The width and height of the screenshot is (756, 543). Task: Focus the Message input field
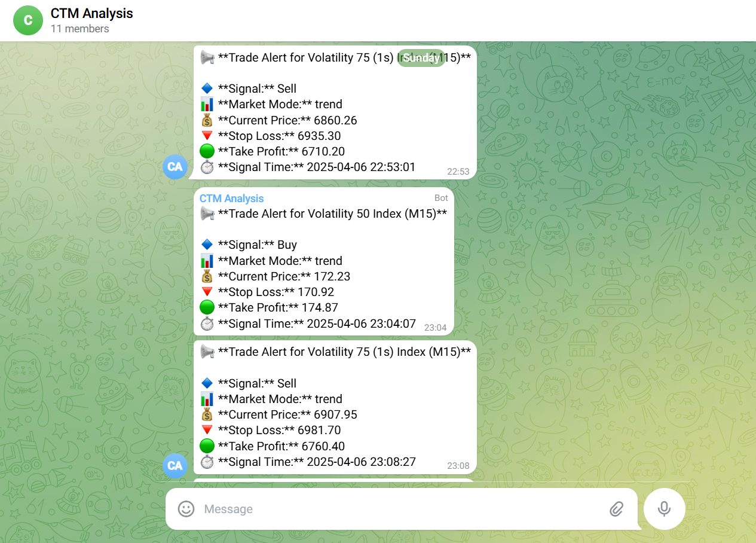point(394,509)
